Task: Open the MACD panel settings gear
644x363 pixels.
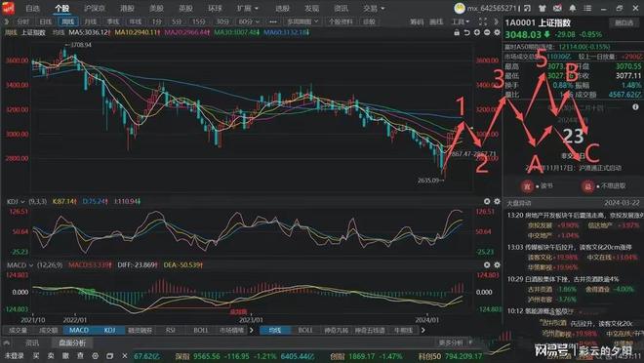Action: click(497, 264)
